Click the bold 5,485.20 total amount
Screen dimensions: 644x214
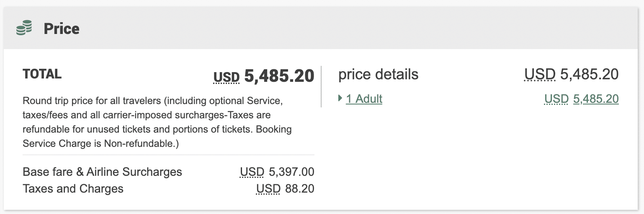279,76
